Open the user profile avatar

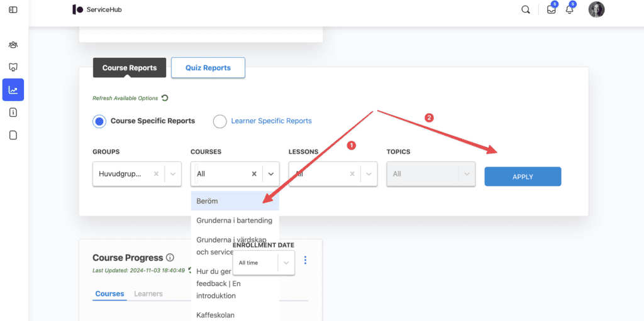coord(596,9)
